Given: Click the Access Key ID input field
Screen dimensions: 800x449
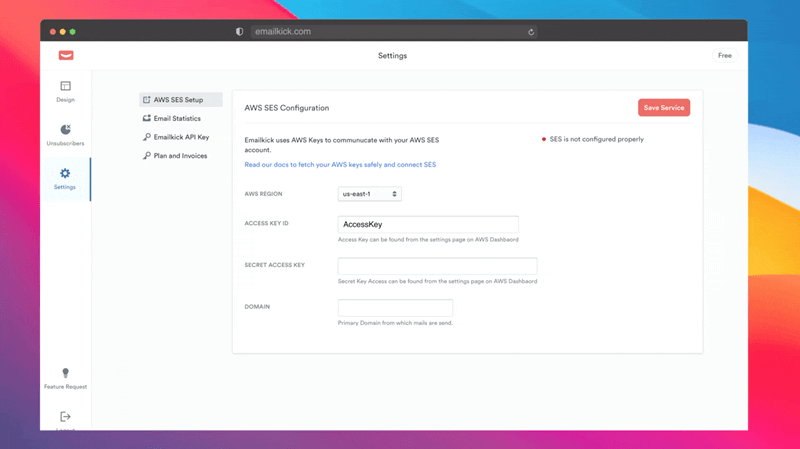Looking at the screenshot, I should point(428,224).
